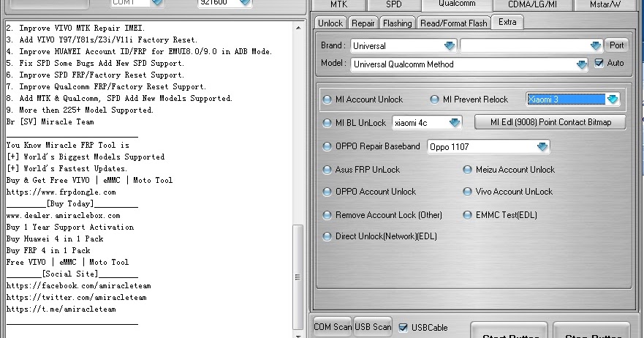
Task: Open the Repair sub-tab
Action: pyautogui.click(x=363, y=23)
